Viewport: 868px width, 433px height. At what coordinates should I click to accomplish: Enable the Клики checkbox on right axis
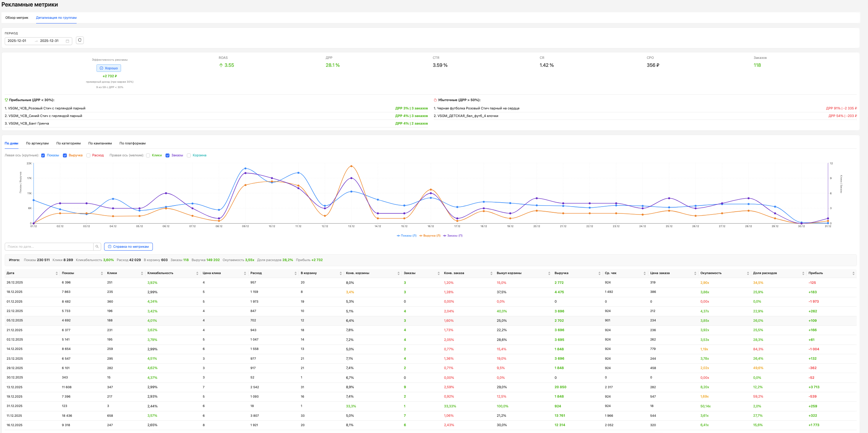click(148, 156)
